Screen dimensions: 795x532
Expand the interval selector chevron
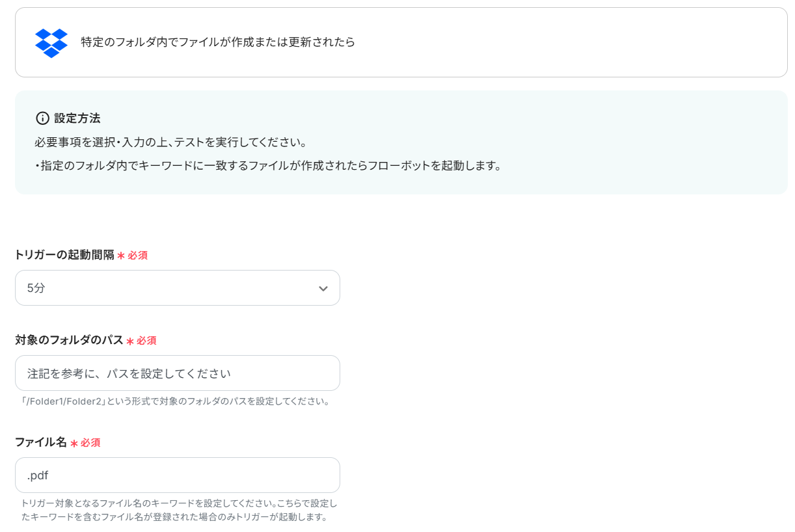322,287
